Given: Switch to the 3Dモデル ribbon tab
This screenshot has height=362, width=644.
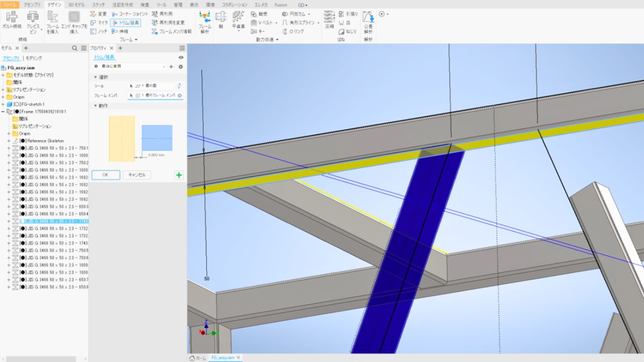Looking at the screenshot, I should (76, 5).
